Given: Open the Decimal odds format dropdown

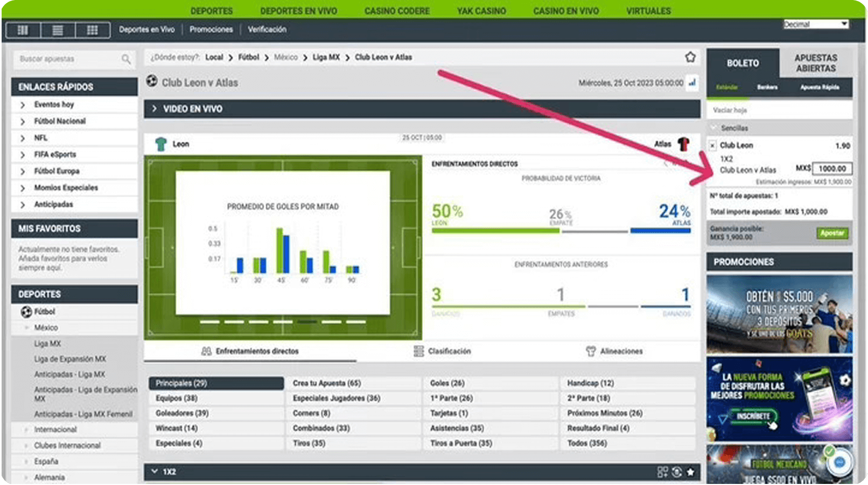Looking at the screenshot, I should coord(816,24).
